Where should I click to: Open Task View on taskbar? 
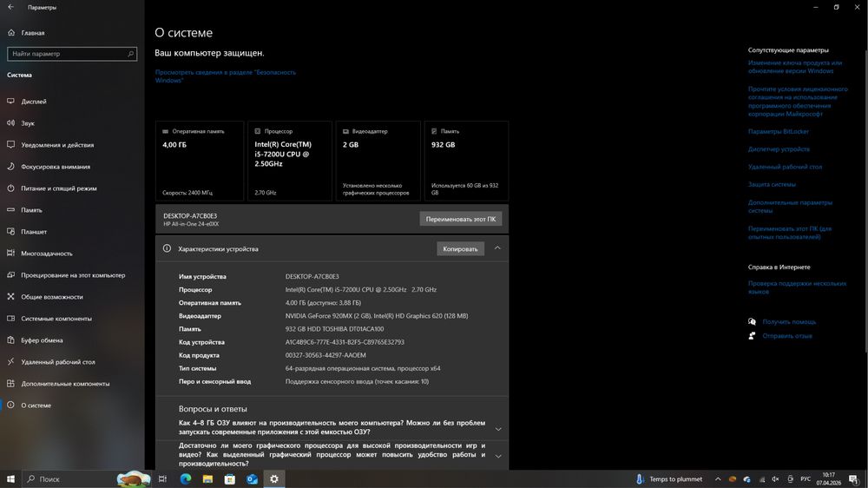[x=163, y=479]
